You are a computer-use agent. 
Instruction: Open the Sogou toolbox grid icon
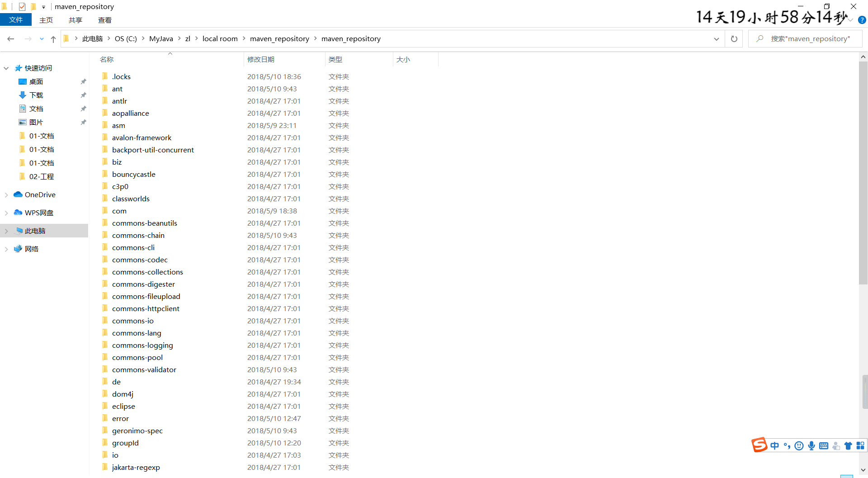(860, 445)
